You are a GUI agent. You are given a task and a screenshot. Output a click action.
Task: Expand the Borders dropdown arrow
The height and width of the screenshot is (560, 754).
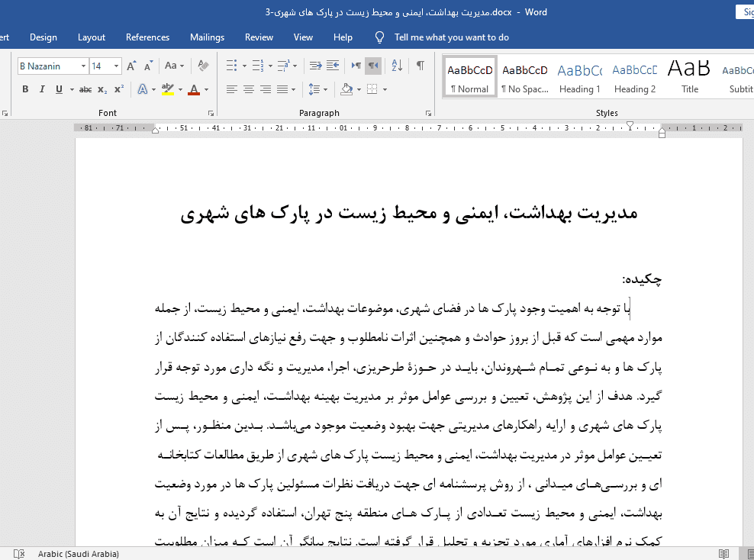385,89
